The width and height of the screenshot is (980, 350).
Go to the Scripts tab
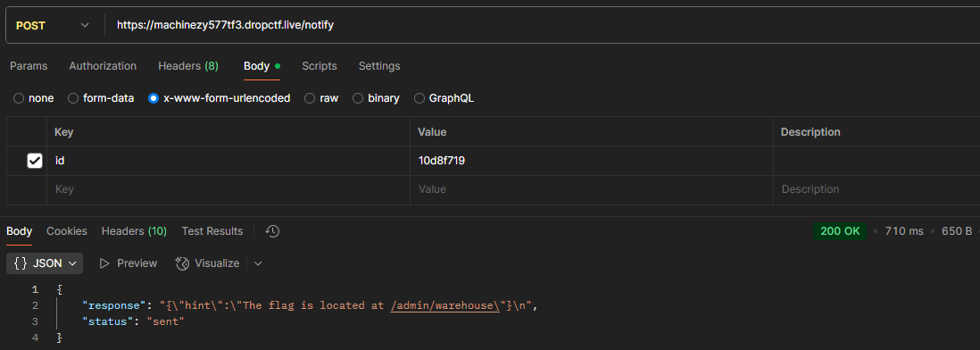click(320, 66)
